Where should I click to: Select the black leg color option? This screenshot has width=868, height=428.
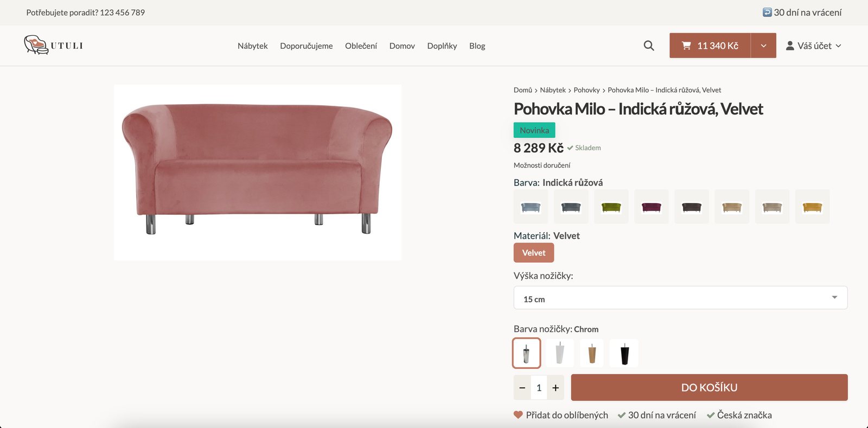(x=624, y=353)
